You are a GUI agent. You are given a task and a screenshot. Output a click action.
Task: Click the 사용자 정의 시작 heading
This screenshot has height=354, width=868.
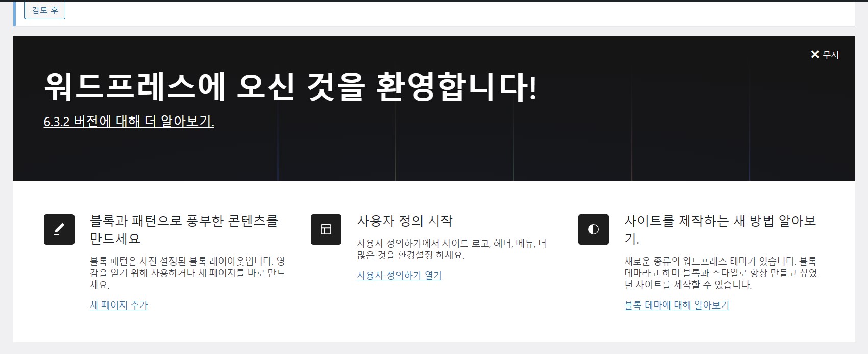click(x=405, y=221)
